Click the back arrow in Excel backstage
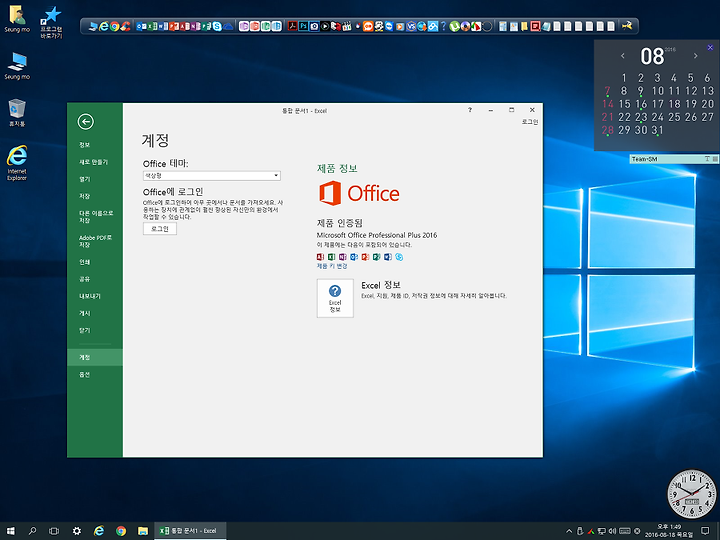Screen dimensions: 720x540 [85, 122]
